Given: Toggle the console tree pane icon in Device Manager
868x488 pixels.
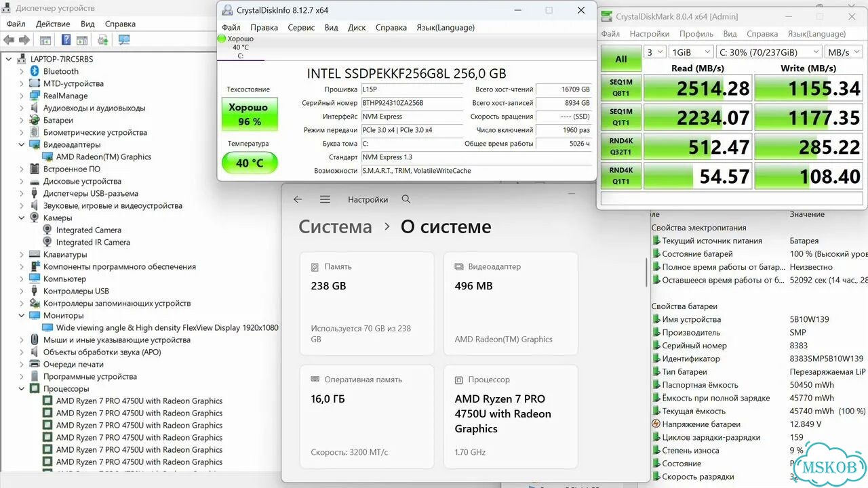Looking at the screenshot, I should (45, 40).
